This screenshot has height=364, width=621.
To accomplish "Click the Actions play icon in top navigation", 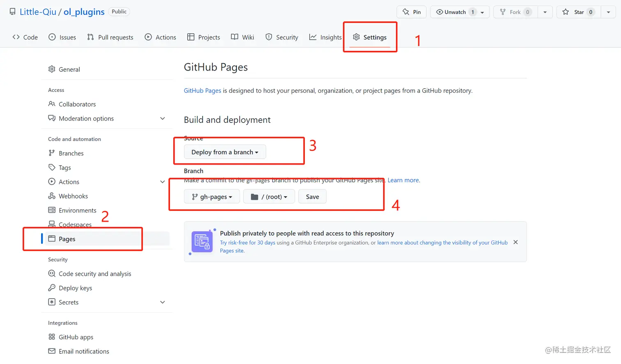I will pyautogui.click(x=148, y=37).
